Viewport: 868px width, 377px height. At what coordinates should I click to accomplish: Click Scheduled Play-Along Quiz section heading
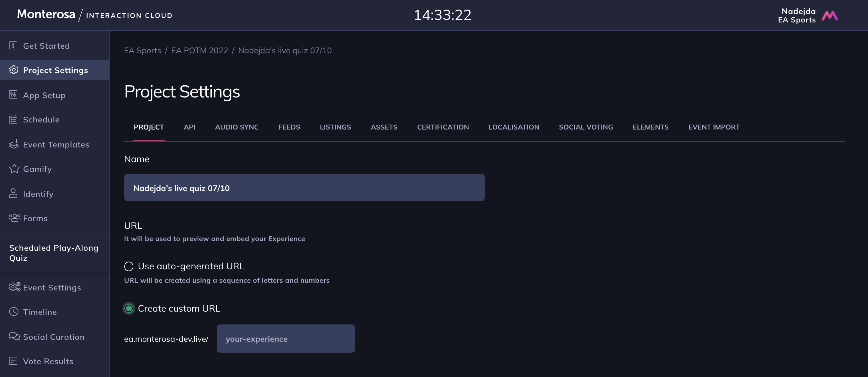pyautogui.click(x=54, y=253)
